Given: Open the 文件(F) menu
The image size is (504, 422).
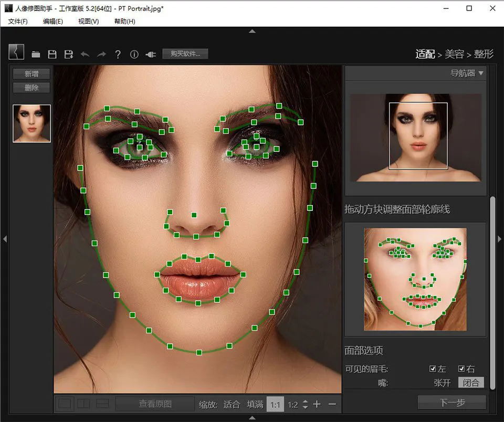Looking at the screenshot, I should 18,22.
